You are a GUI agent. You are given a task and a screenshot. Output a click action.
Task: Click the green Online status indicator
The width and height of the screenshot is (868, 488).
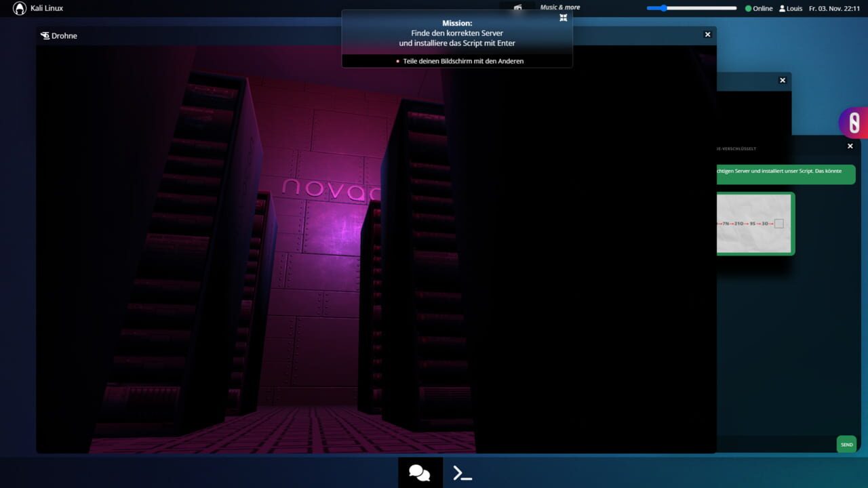748,9
